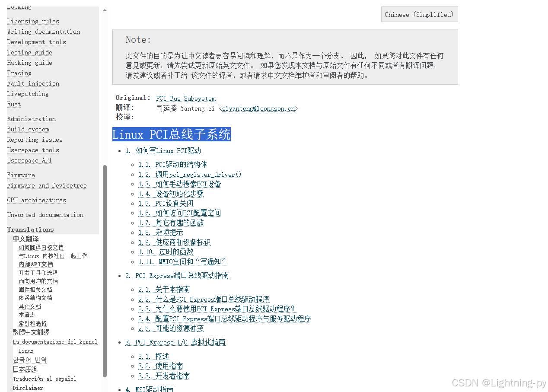Open section 2.1. 关于本指南

click(x=164, y=289)
